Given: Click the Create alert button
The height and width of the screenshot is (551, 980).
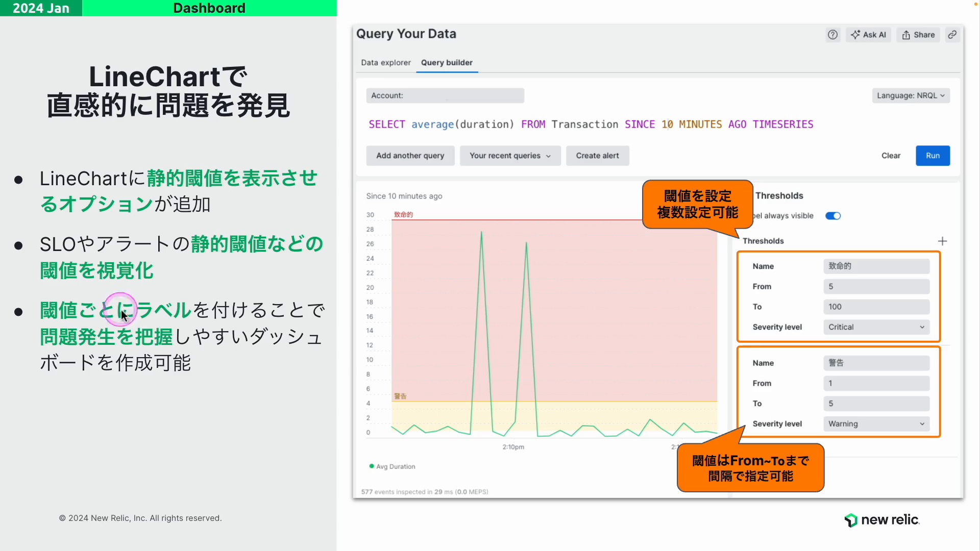Looking at the screenshot, I should click(x=597, y=156).
